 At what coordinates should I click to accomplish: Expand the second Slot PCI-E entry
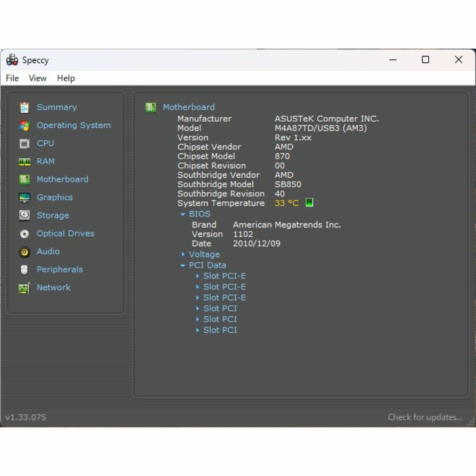197,287
